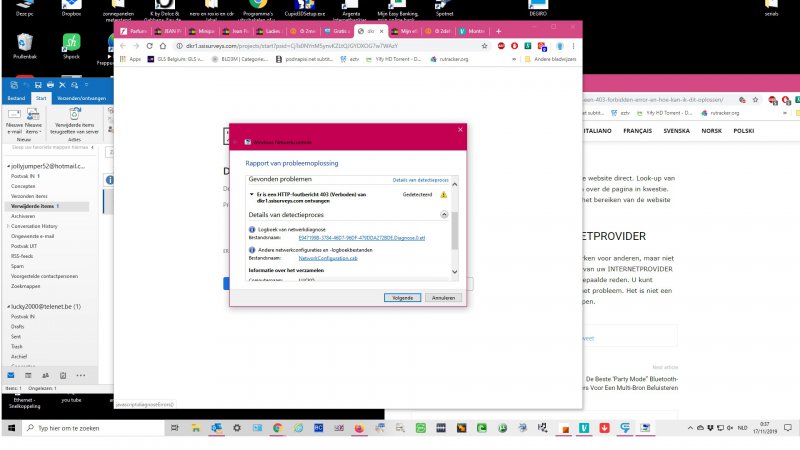
Task: Open the Prullenbak desktop icon
Action: (24, 45)
